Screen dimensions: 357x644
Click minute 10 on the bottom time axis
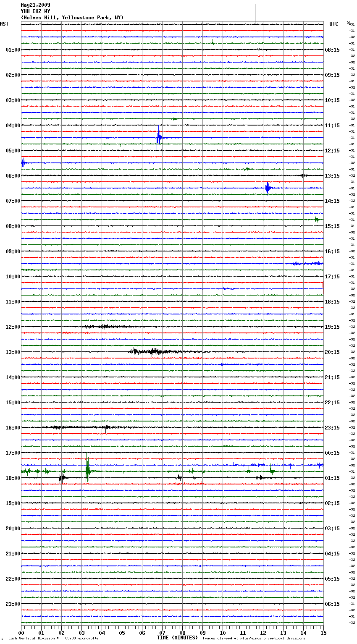[223, 633]
